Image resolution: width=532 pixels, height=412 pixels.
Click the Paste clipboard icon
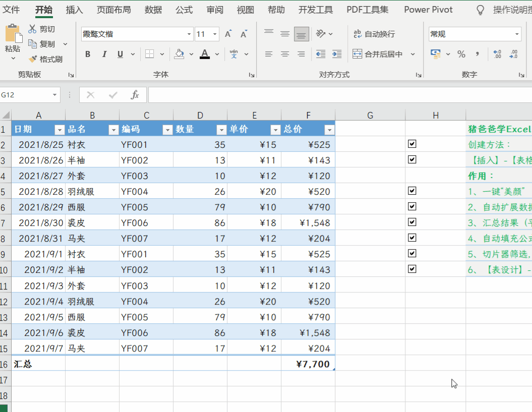click(x=13, y=34)
